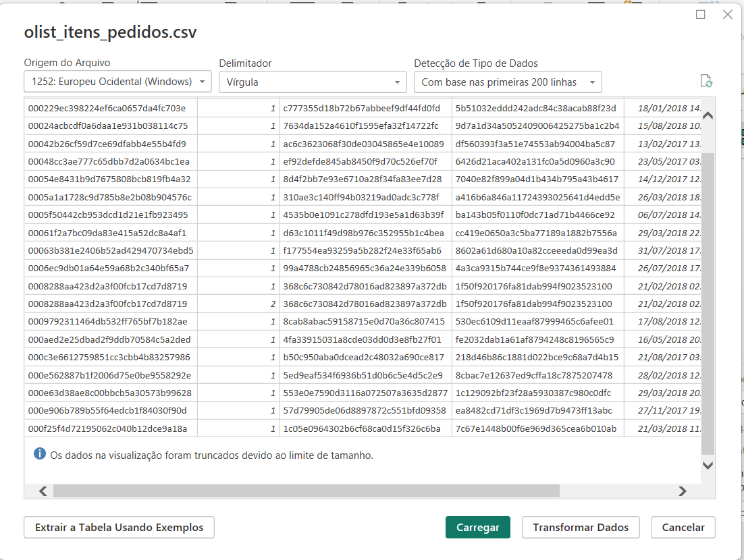Click Extrair a Tabela Usando Exemplos
Viewport: 744px width, 560px height.
coord(119,528)
